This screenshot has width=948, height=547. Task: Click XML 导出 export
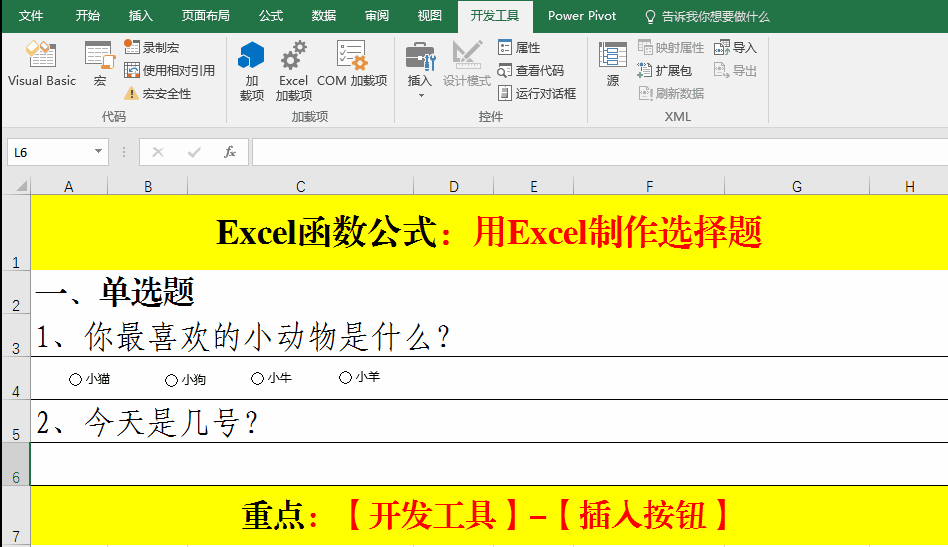coord(735,70)
